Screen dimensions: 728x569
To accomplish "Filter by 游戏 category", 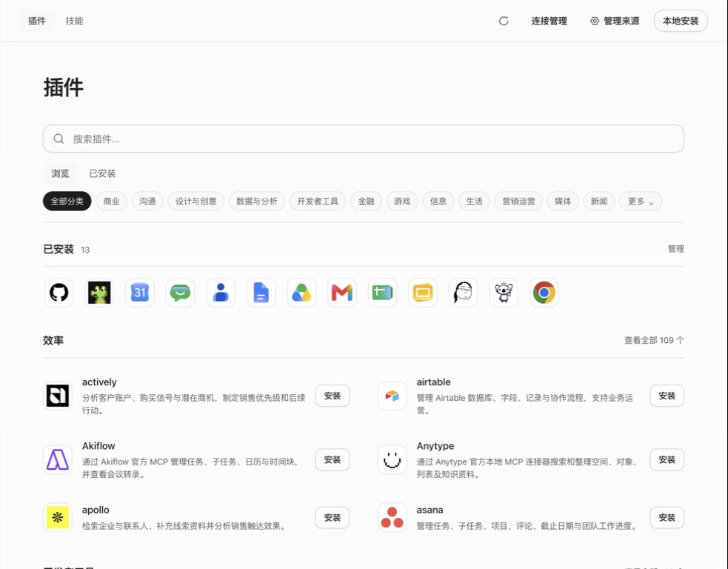I will (x=402, y=201).
